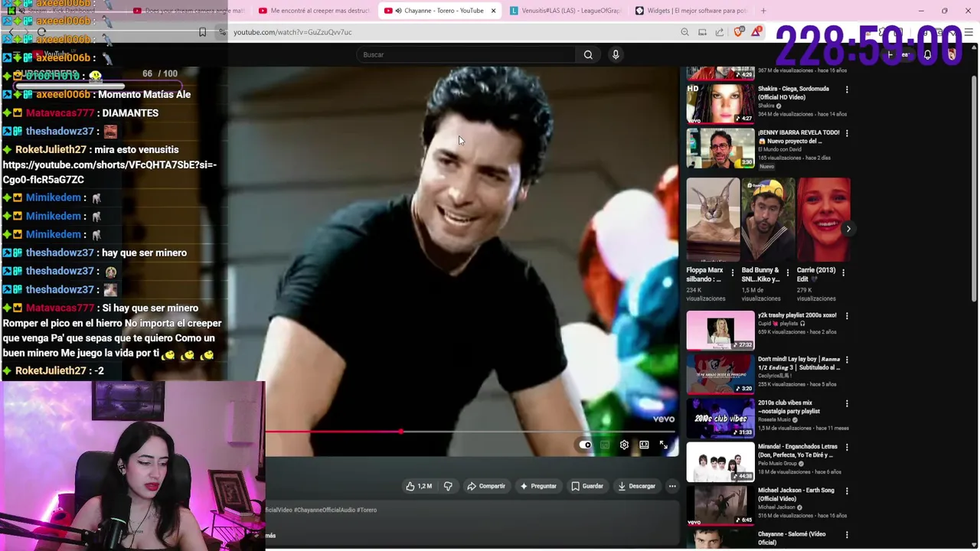Open Miranda! - Enganchados Letras video
This screenshot has width=980, height=551.
(720, 461)
